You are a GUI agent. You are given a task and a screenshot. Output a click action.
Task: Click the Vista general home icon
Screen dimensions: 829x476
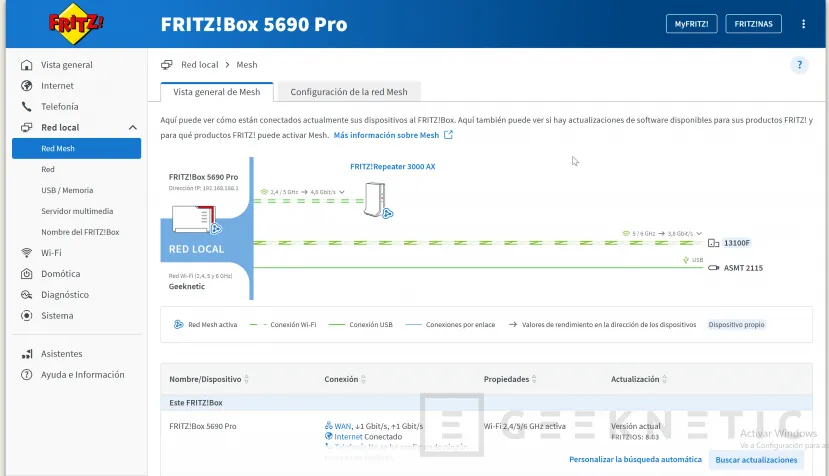[x=27, y=65]
